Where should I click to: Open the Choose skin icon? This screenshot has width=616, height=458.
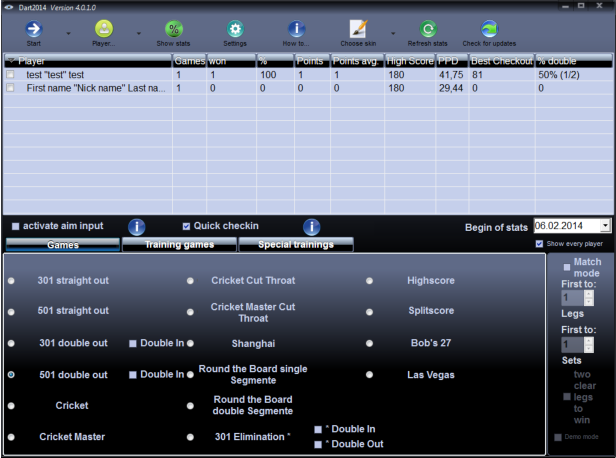pos(358,29)
